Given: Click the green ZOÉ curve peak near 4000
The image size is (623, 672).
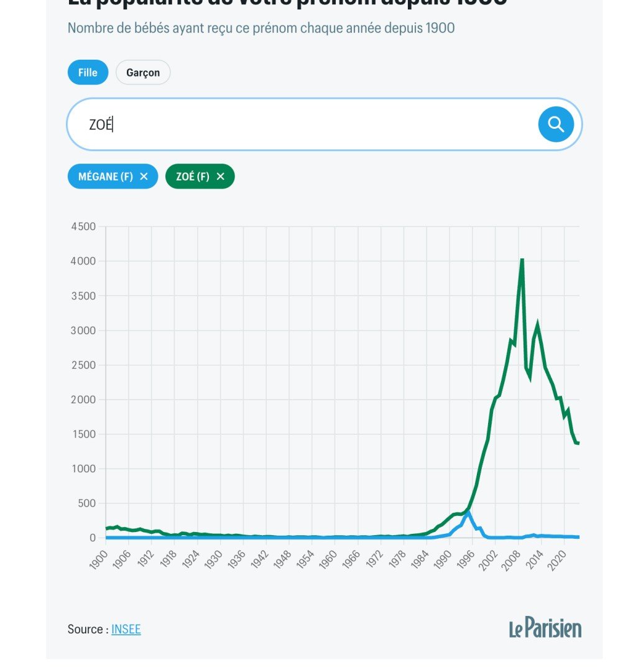Looking at the screenshot, I should click(522, 259).
